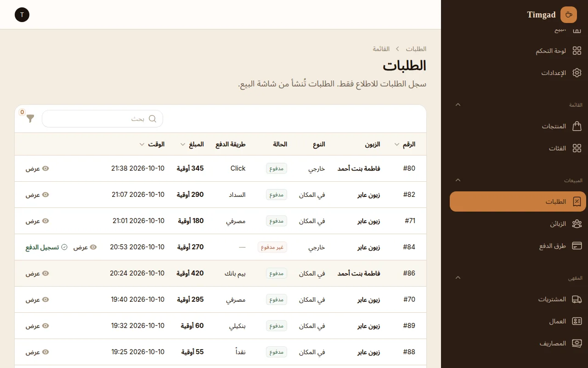The height and width of the screenshot is (368, 588).
Task: Click order number #82
Action: click(409, 195)
